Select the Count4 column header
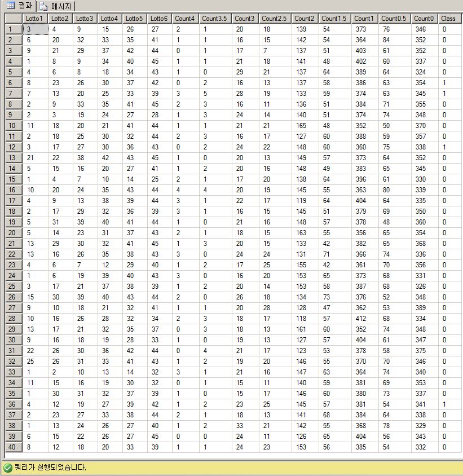Viewport: 463px width, 476px height. tap(186, 19)
